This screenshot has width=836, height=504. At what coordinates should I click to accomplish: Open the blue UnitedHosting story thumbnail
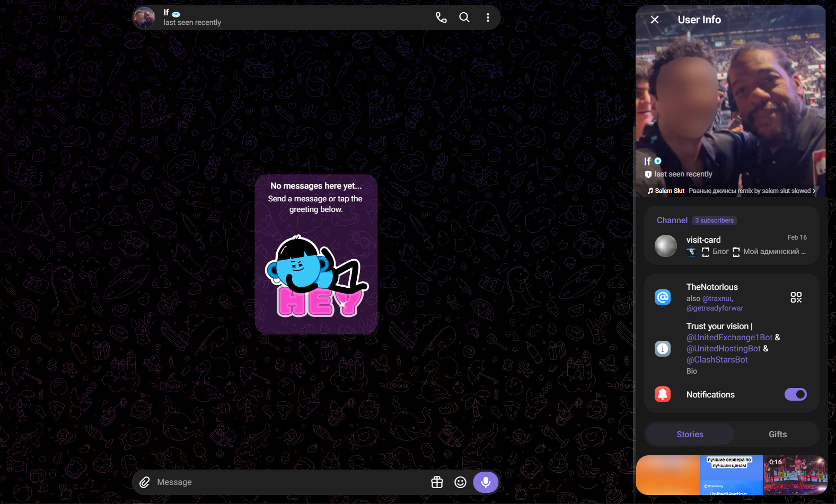click(732, 475)
